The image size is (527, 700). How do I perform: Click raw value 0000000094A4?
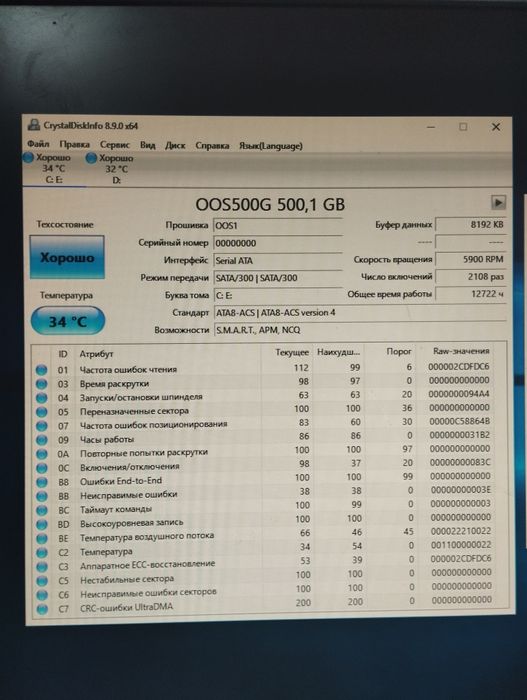pyautogui.click(x=459, y=394)
